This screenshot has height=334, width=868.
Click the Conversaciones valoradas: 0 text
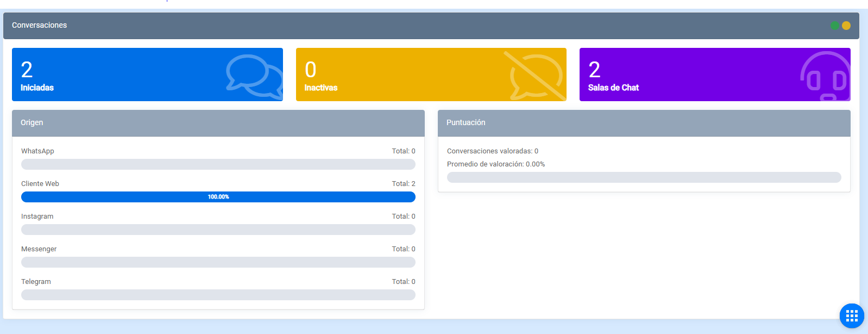click(492, 151)
